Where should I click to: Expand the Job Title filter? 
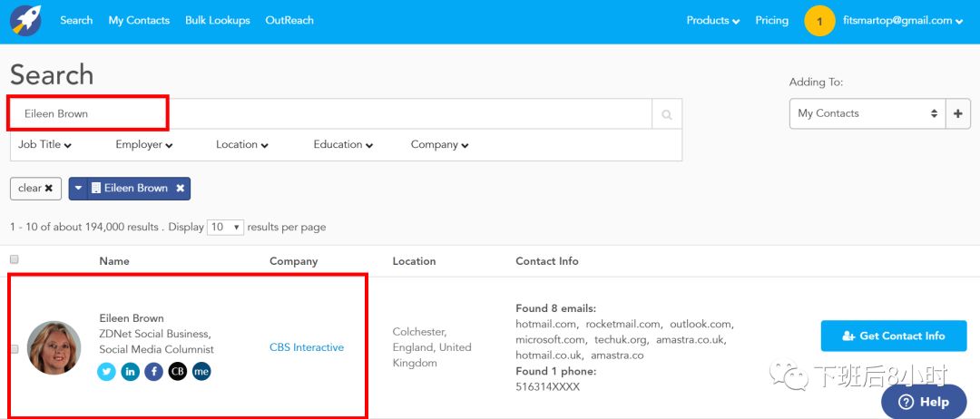44,145
